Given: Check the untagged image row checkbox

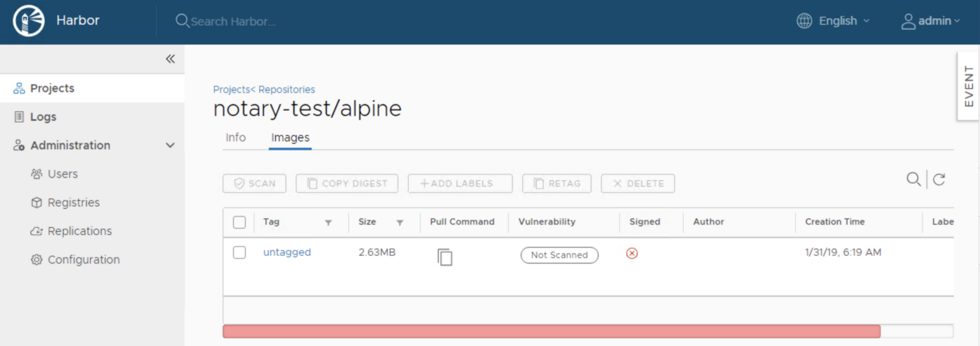Looking at the screenshot, I should [x=239, y=252].
